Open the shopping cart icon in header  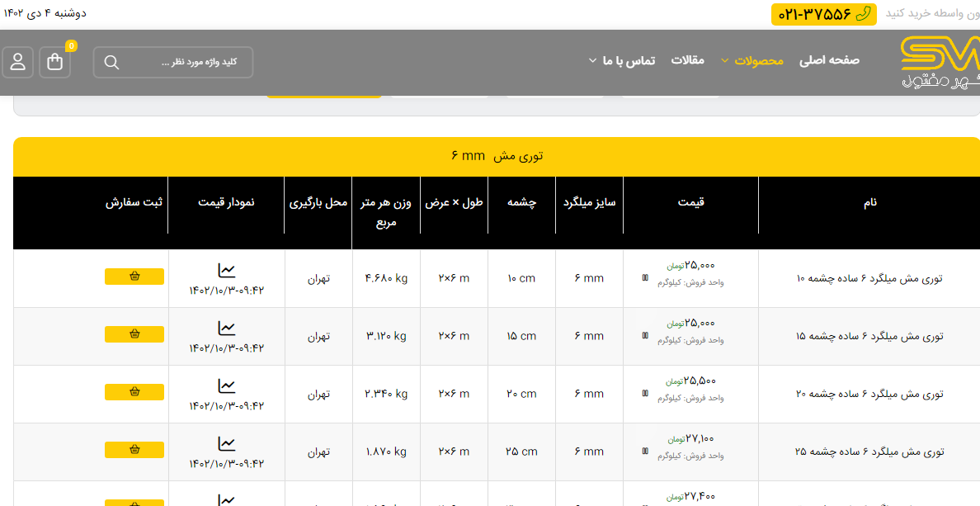(55, 62)
